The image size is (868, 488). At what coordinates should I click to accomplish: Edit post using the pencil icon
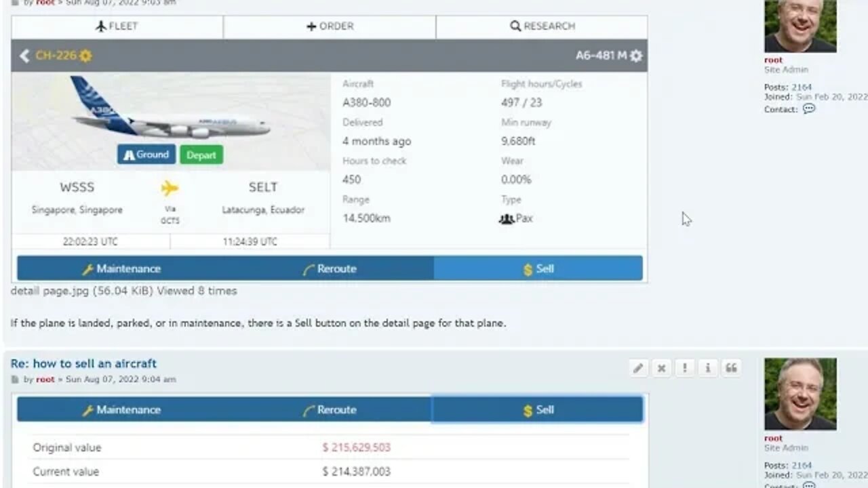638,368
